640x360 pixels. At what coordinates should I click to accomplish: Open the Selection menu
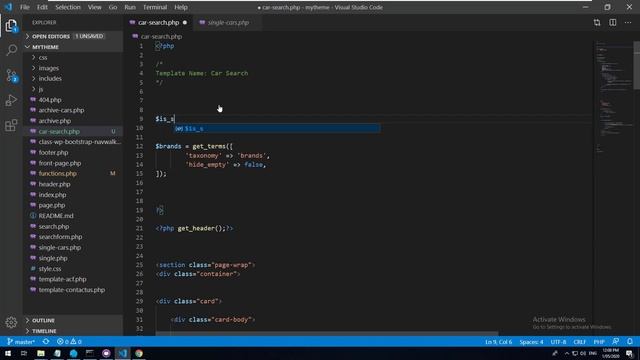pyautogui.click(x=68, y=7)
